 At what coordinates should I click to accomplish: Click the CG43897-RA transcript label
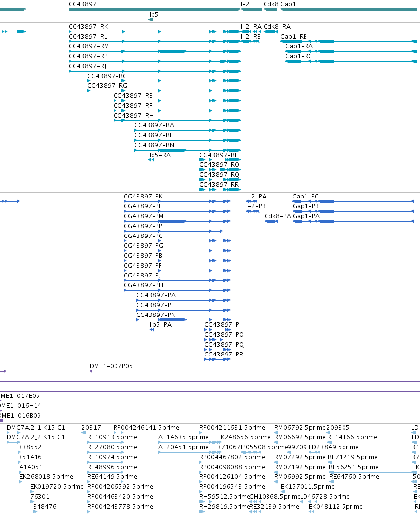tap(154, 125)
